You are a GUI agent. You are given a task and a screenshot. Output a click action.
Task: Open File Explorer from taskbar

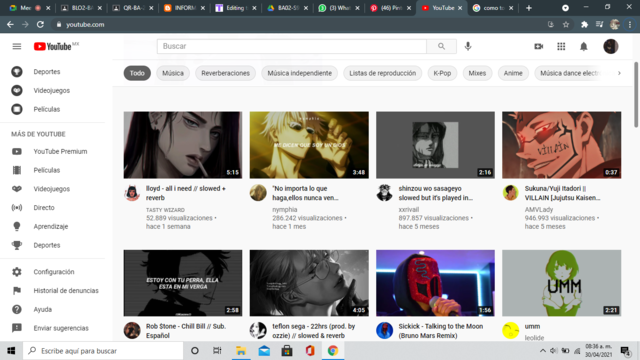click(x=241, y=351)
